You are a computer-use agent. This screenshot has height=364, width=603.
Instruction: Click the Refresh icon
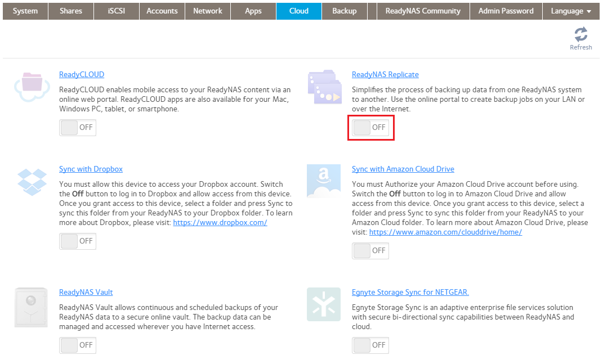pos(580,34)
